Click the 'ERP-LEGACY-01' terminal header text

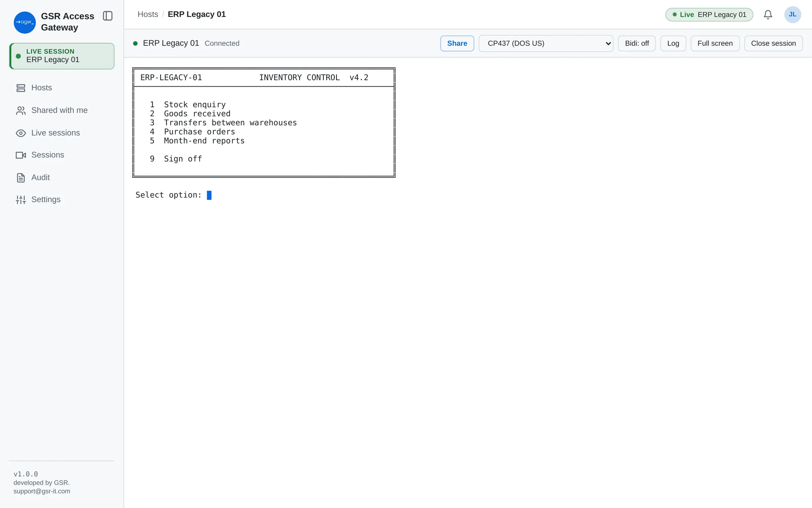[x=171, y=78]
